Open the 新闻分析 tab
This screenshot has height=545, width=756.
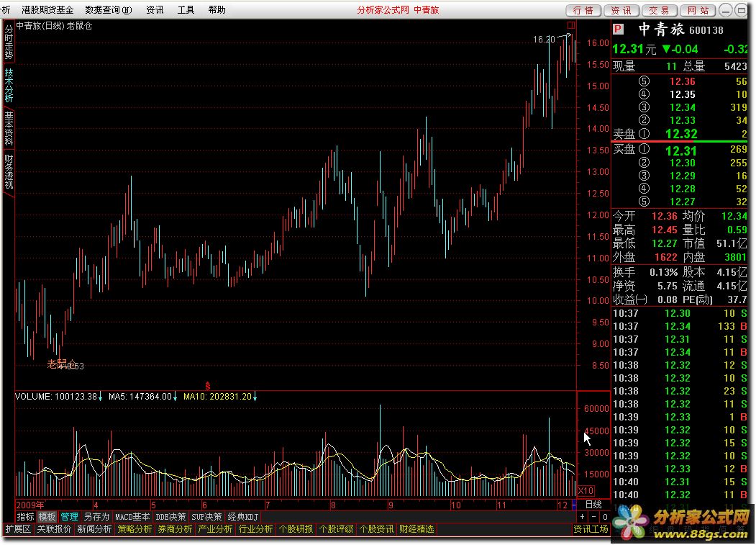tap(94, 529)
